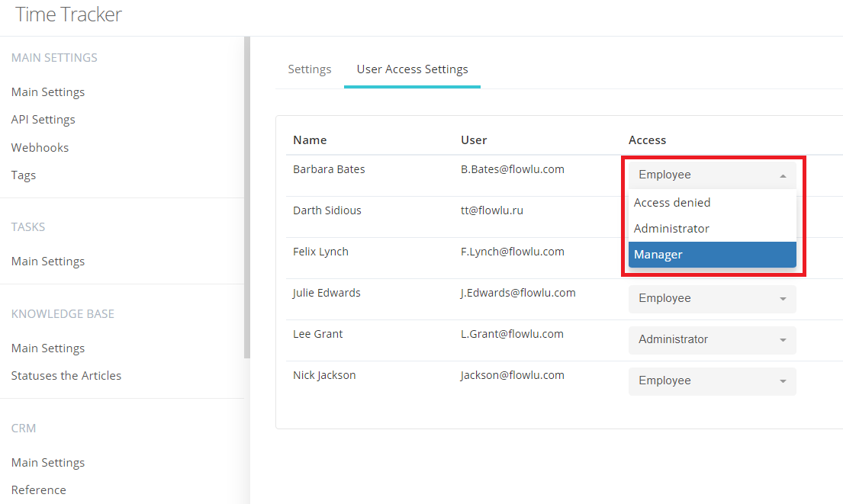Open Main Settings under the CRM section

point(48,463)
